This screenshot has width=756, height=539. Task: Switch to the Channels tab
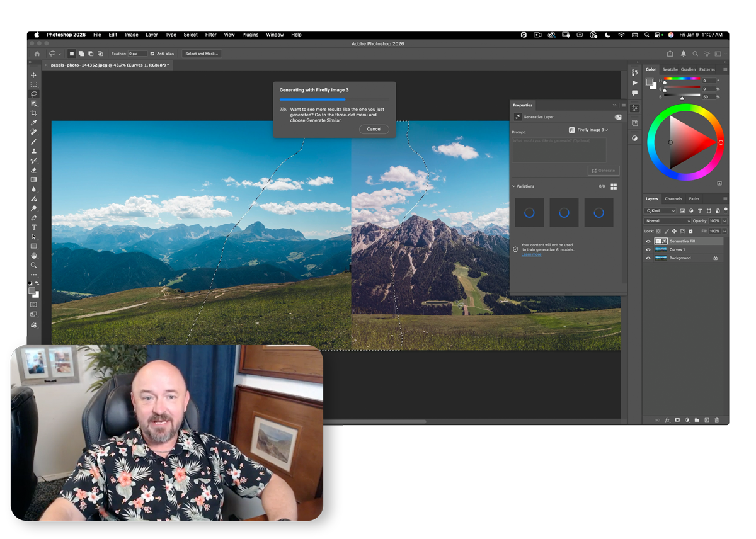pos(673,199)
